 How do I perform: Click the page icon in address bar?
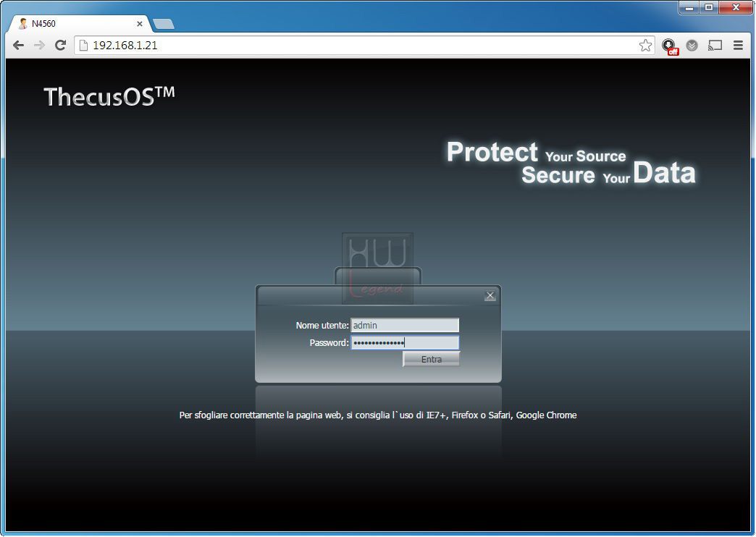pyautogui.click(x=83, y=46)
